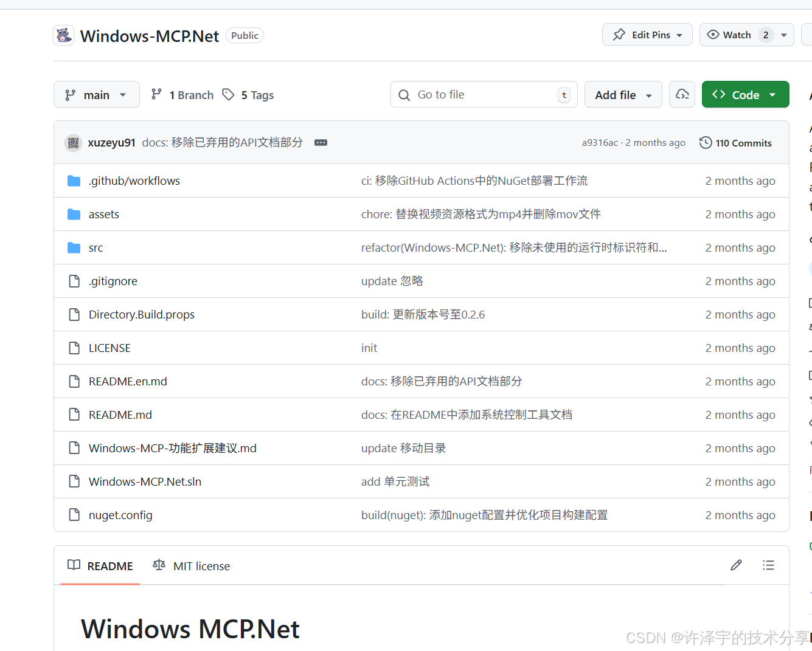Click the tag icon next to 5 Tags

point(228,94)
